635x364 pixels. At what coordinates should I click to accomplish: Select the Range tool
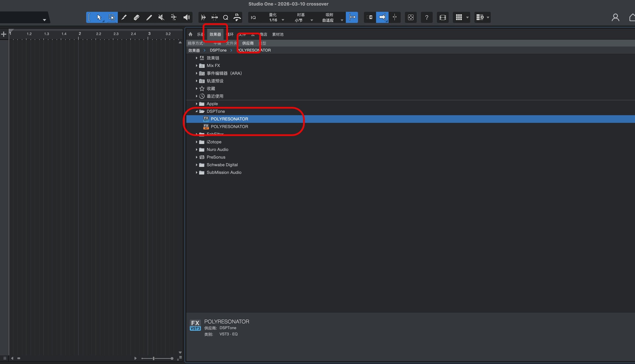click(x=112, y=18)
